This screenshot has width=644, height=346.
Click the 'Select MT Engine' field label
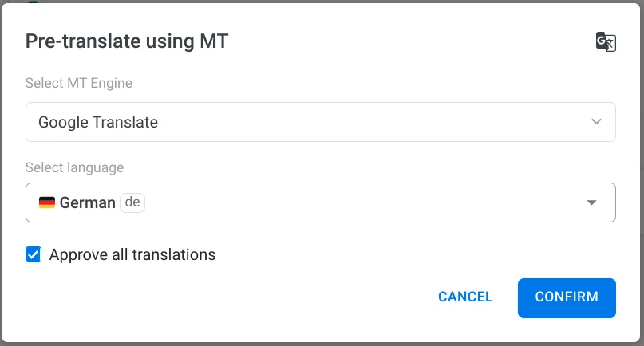(x=79, y=83)
